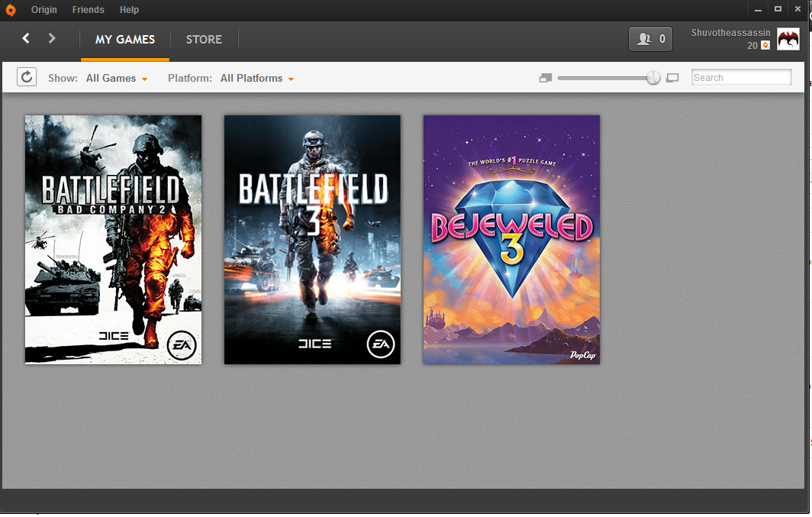The image size is (812, 517).
Task: Click the Origin points icon
Action: coord(765,46)
